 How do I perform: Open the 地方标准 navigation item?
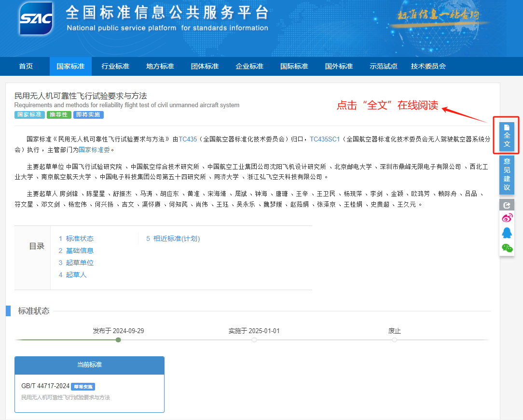tap(160, 66)
